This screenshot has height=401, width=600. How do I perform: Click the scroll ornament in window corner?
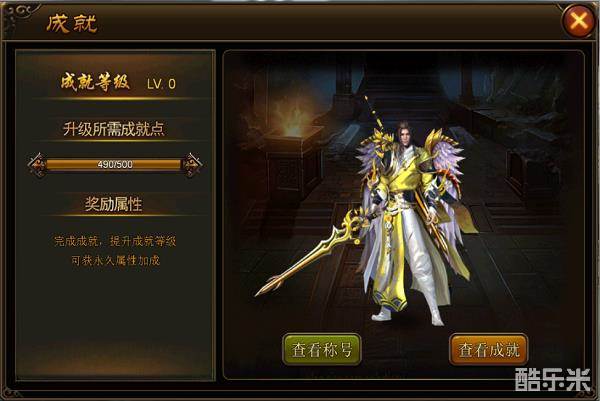tap(15, 15)
